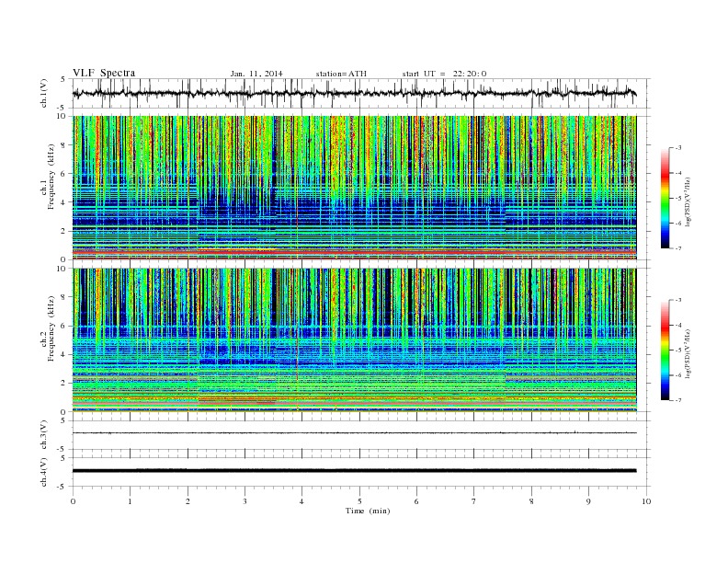Click the ch.2 spectrogram panel
728x563 pixels.
click(x=354, y=340)
